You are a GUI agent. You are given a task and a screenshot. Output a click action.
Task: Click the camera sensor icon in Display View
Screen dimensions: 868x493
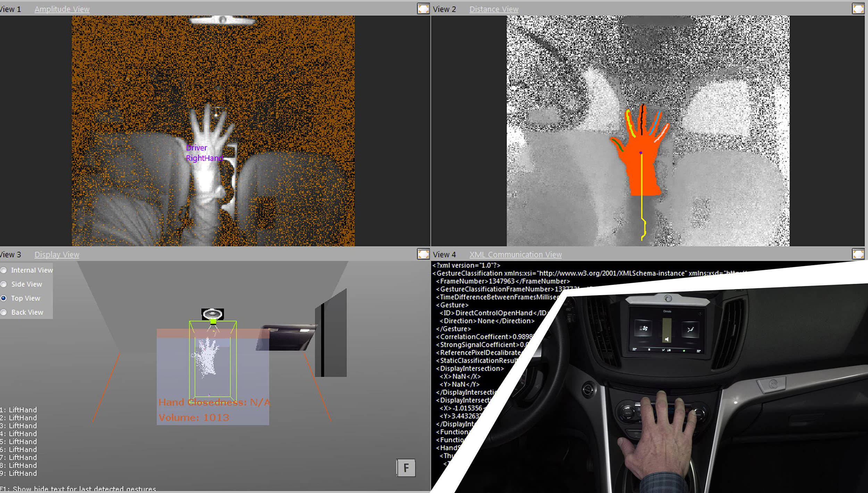click(212, 314)
